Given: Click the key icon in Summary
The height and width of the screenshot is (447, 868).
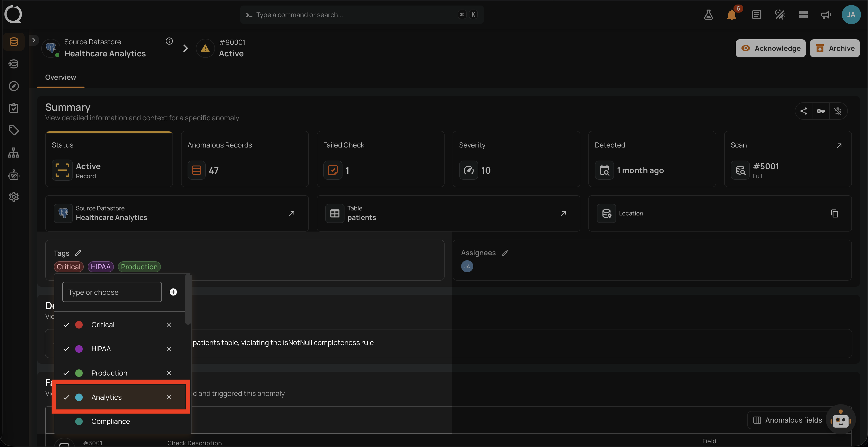Looking at the screenshot, I should point(821,111).
